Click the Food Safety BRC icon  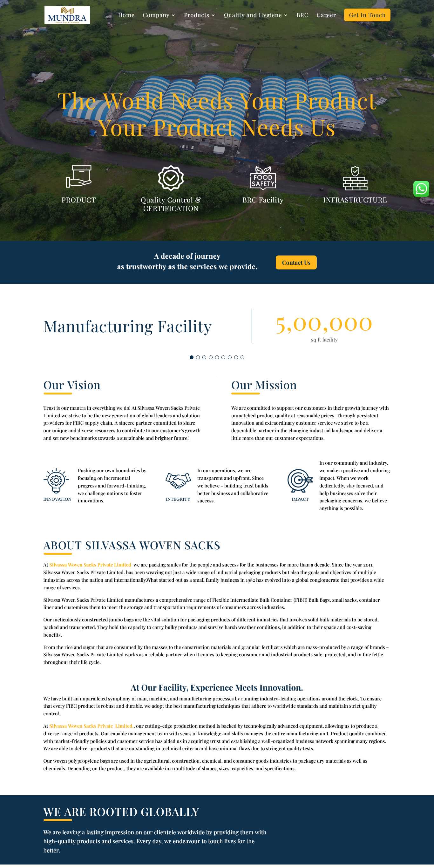click(263, 178)
